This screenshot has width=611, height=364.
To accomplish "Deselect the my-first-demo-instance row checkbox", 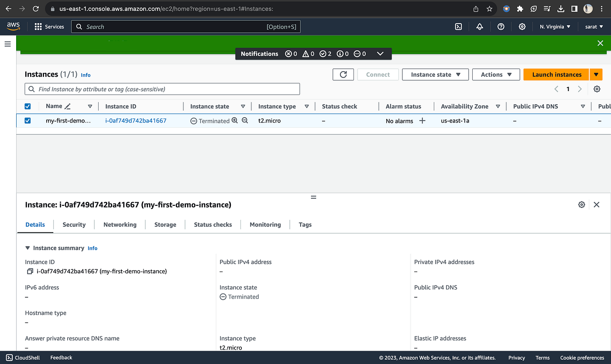I will [27, 121].
